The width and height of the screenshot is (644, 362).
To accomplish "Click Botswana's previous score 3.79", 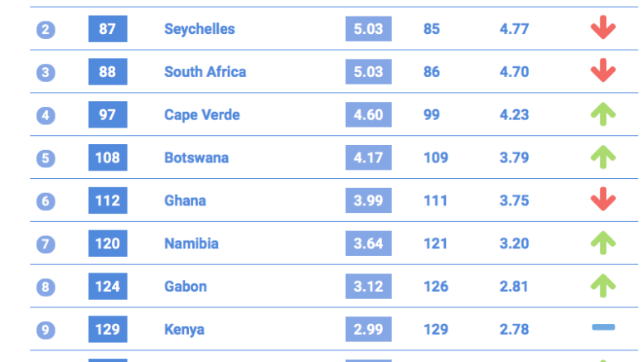I will coord(514,157).
